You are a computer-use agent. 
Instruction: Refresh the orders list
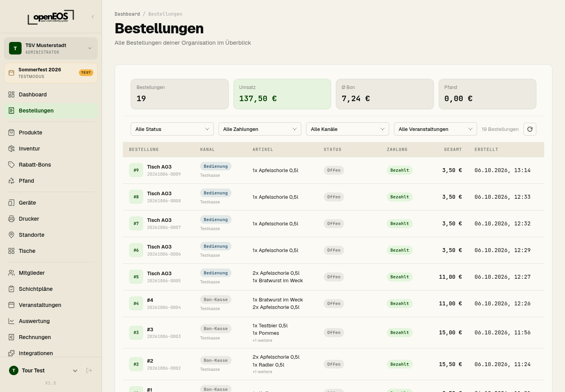(530, 129)
